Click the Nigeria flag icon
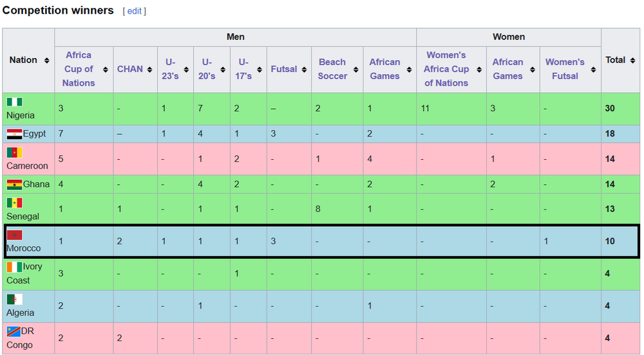Viewport: 644px width, 355px height. [x=14, y=102]
